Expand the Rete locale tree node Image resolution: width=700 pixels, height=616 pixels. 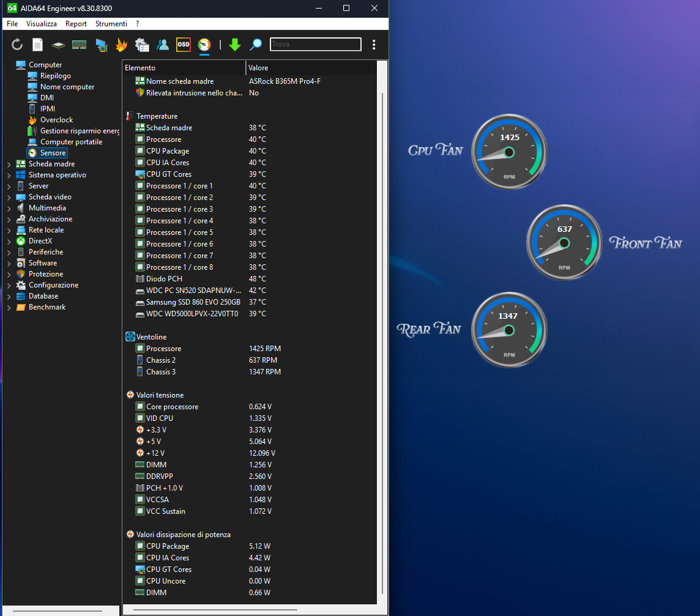(x=9, y=231)
